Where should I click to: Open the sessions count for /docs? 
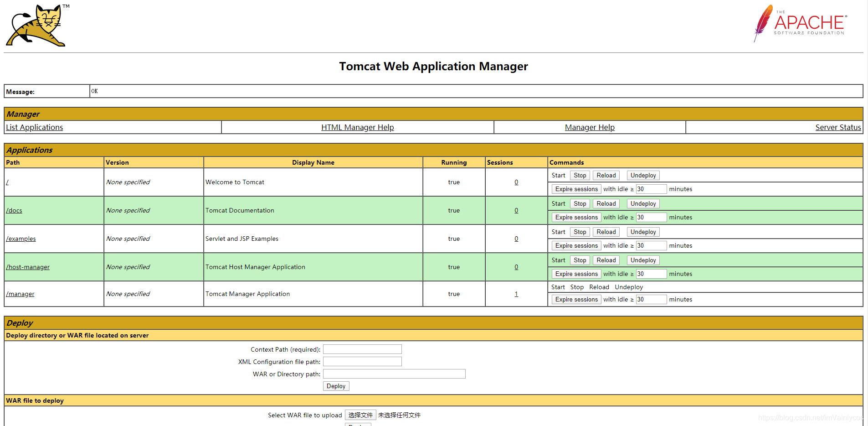(516, 210)
